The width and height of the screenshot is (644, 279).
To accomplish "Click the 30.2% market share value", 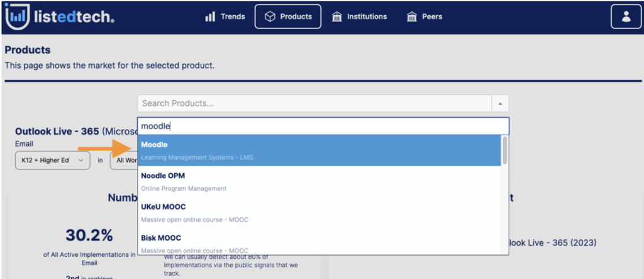I will [89, 236].
